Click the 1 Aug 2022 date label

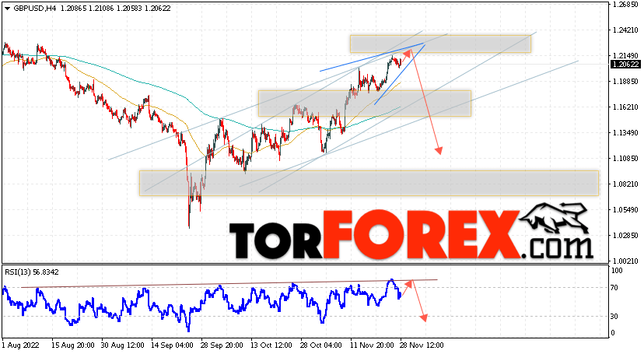pyautogui.click(x=19, y=345)
